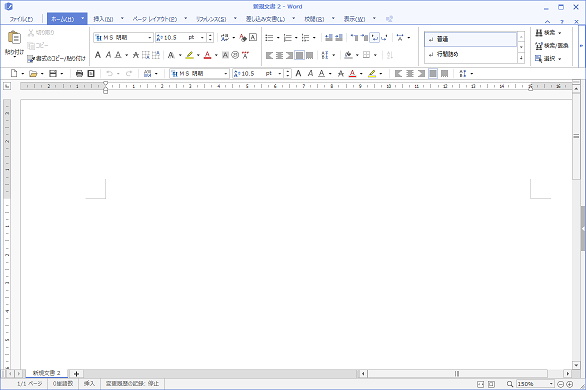586x390 pixels.
Task: Click the redo arrow icon
Action: [x=129, y=74]
